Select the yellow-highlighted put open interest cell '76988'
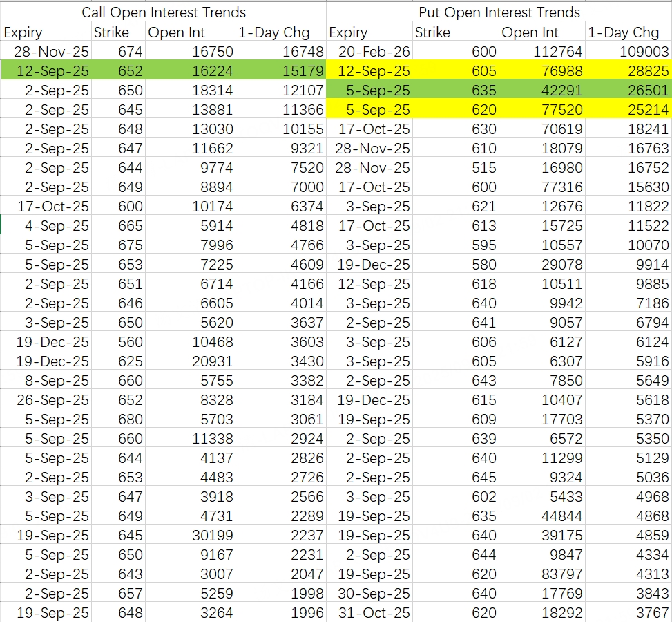 [x=542, y=70]
